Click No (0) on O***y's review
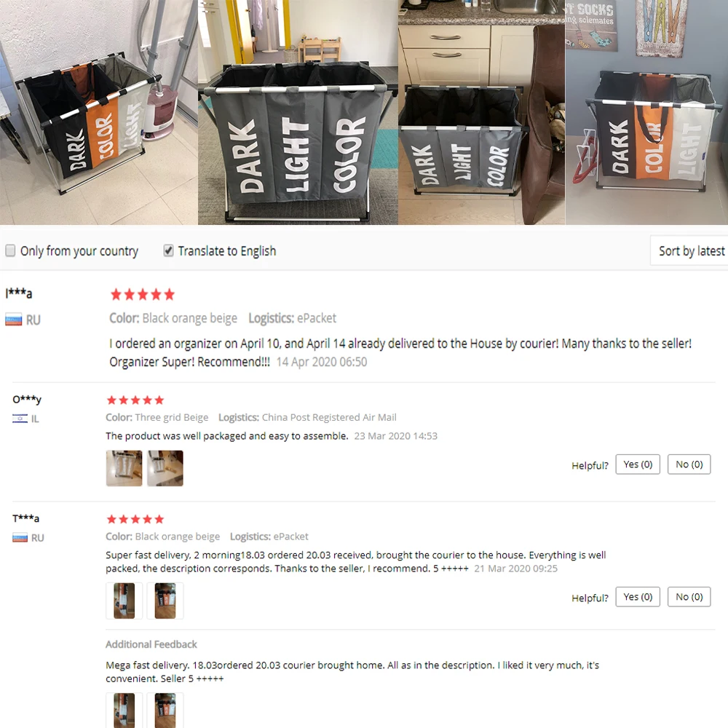The height and width of the screenshot is (728, 728). click(x=689, y=464)
